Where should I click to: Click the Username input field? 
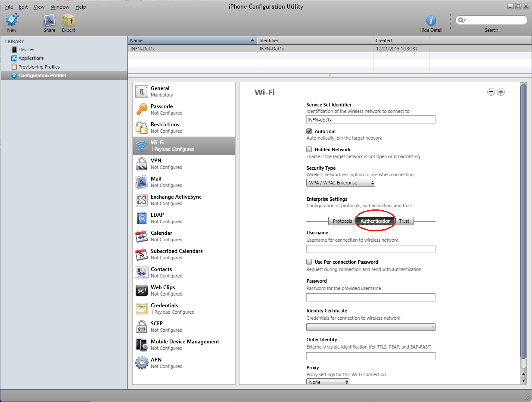pyautogui.click(x=371, y=249)
